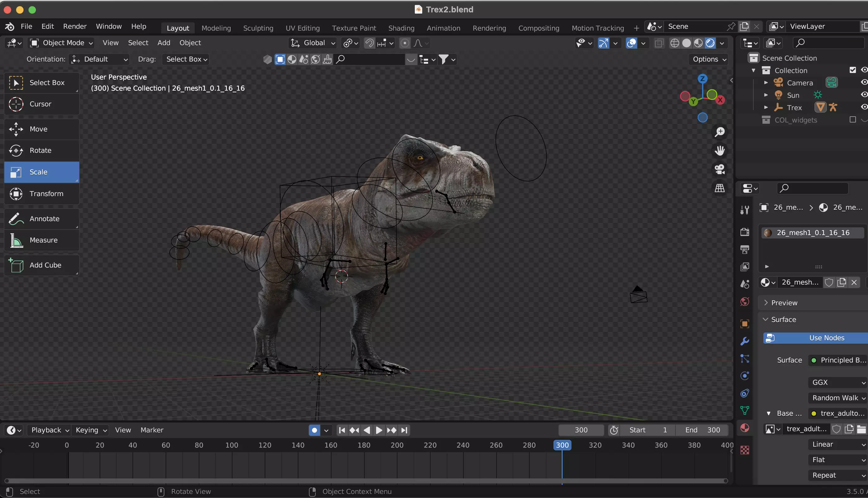Select the Cursor tool
The image size is (868, 498).
tap(41, 104)
